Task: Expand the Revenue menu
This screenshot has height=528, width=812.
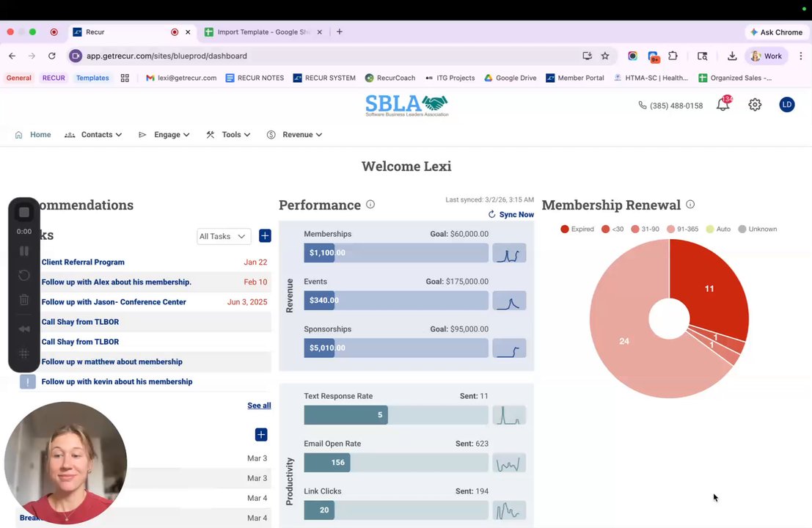Action: click(x=295, y=135)
